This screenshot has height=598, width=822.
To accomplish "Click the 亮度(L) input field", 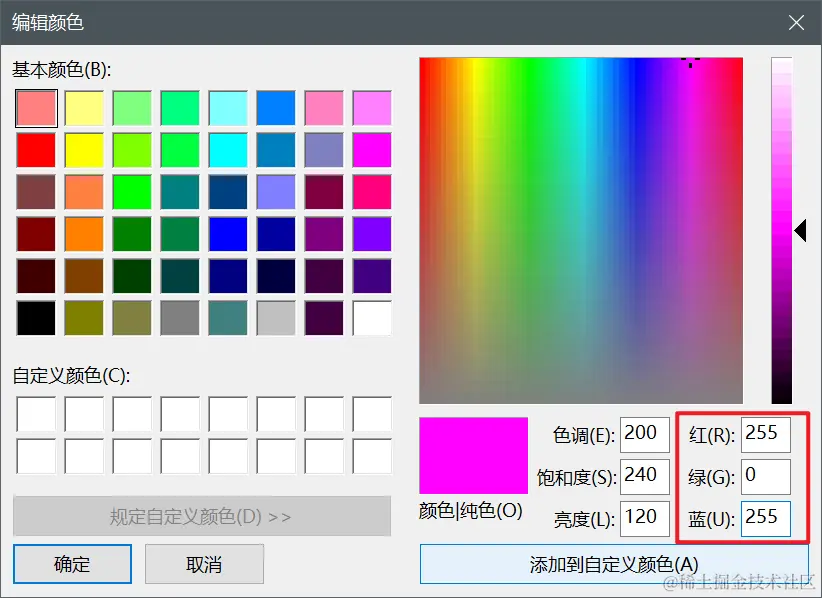I will coord(644,519).
